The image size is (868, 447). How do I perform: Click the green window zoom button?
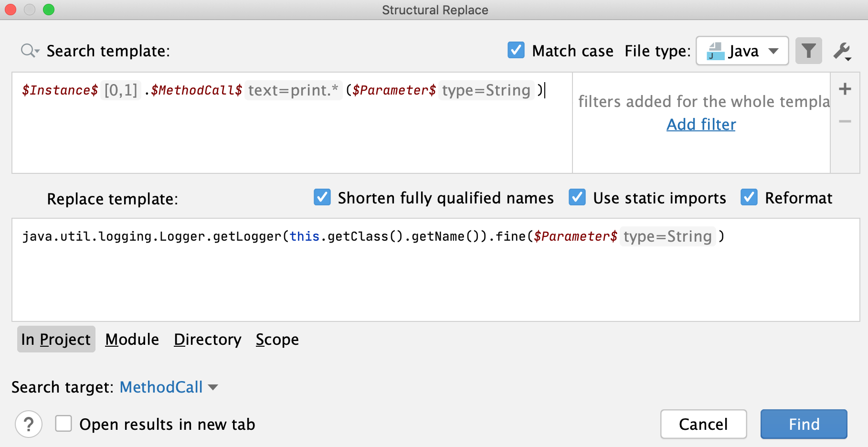pyautogui.click(x=48, y=9)
